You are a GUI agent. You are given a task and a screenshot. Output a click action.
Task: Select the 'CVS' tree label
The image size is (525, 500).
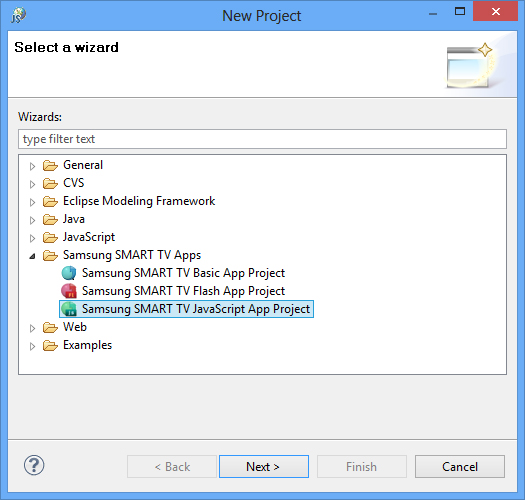point(74,183)
